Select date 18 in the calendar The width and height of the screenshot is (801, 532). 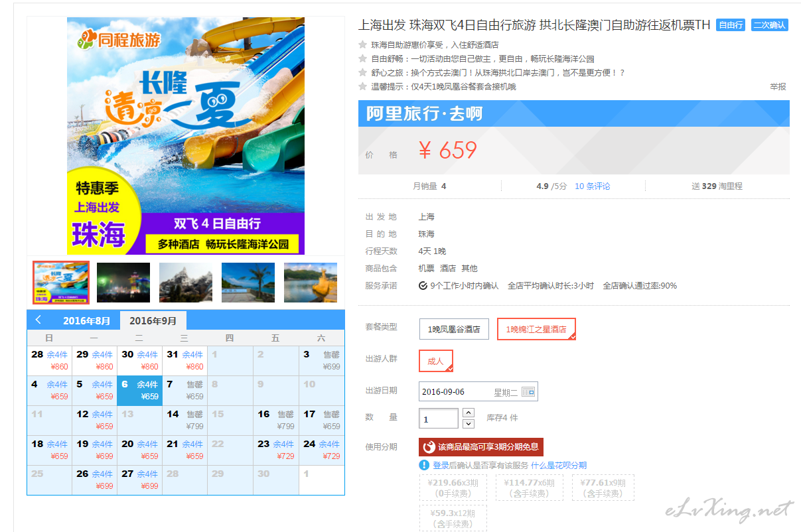coord(50,450)
